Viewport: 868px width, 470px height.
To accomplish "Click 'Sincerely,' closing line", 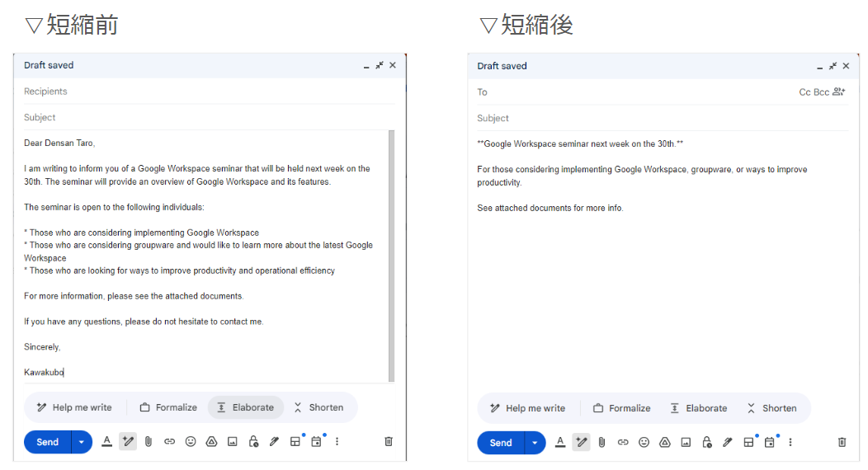I will [x=42, y=346].
